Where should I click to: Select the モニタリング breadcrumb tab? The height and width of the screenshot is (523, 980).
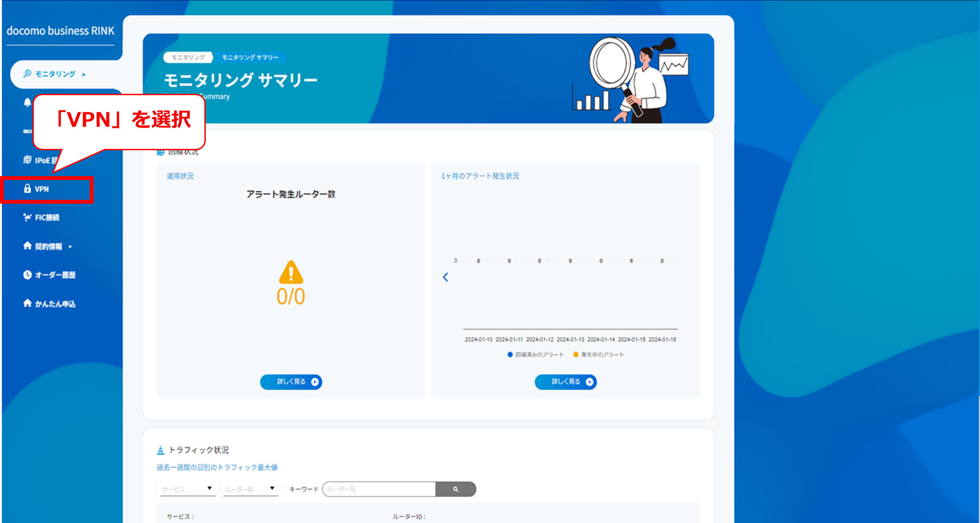click(188, 57)
